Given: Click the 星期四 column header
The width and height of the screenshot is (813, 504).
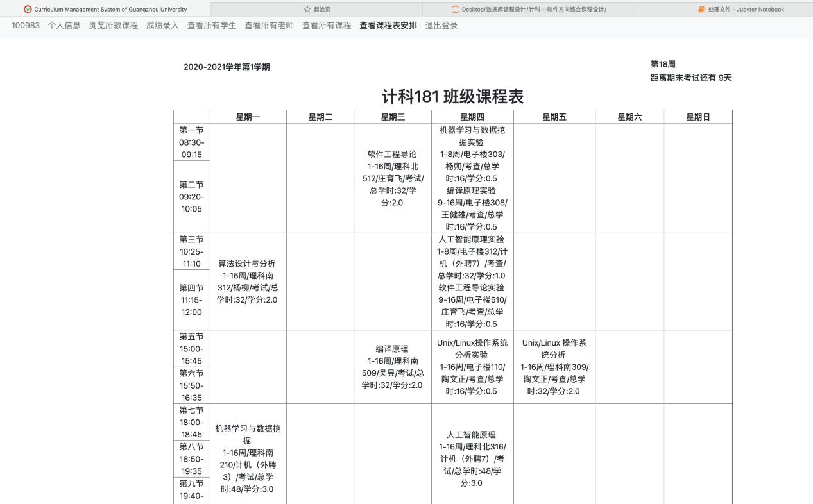Looking at the screenshot, I should [472, 117].
